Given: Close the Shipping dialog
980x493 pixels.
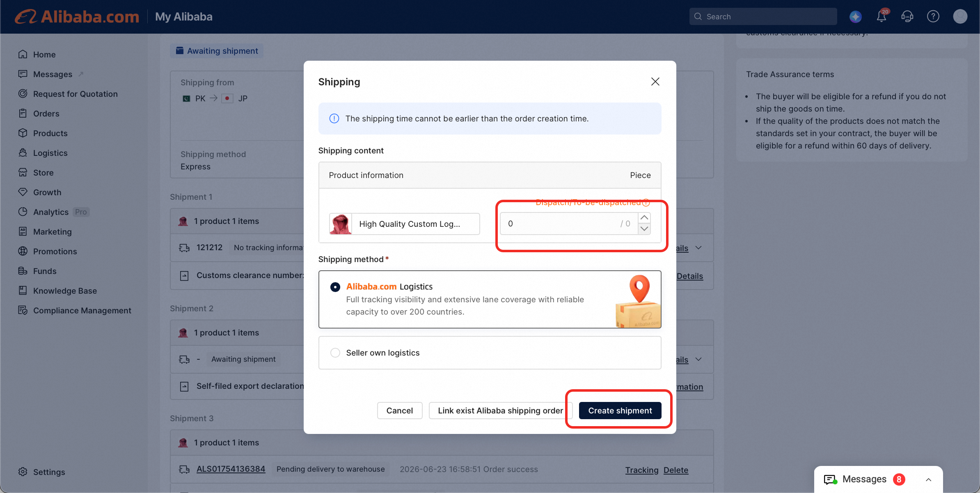Looking at the screenshot, I should [x=655, y=82].
